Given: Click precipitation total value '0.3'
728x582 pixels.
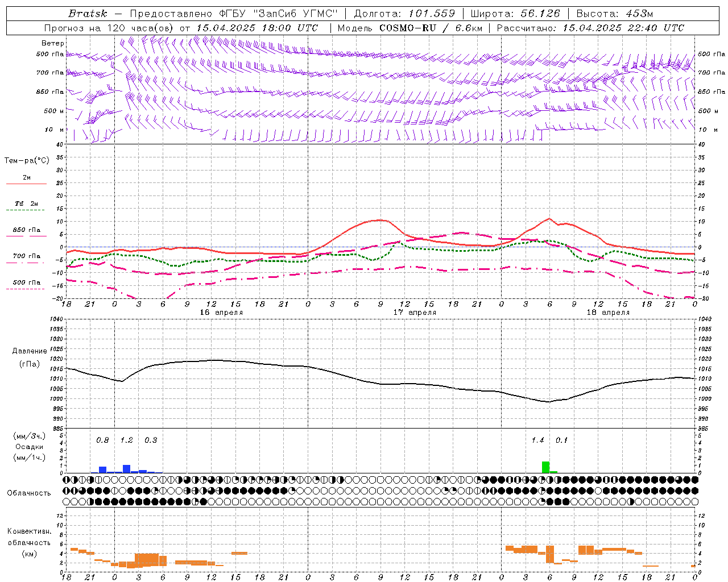Looking at the screenshot, I should point(151,440).
